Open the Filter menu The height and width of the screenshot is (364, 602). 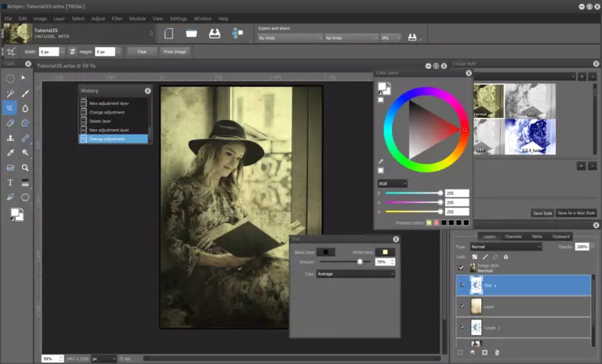[117, 17]
